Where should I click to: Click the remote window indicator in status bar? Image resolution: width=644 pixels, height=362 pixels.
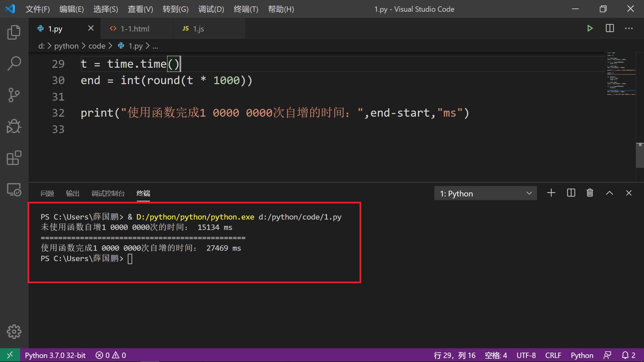coord(10,355)
